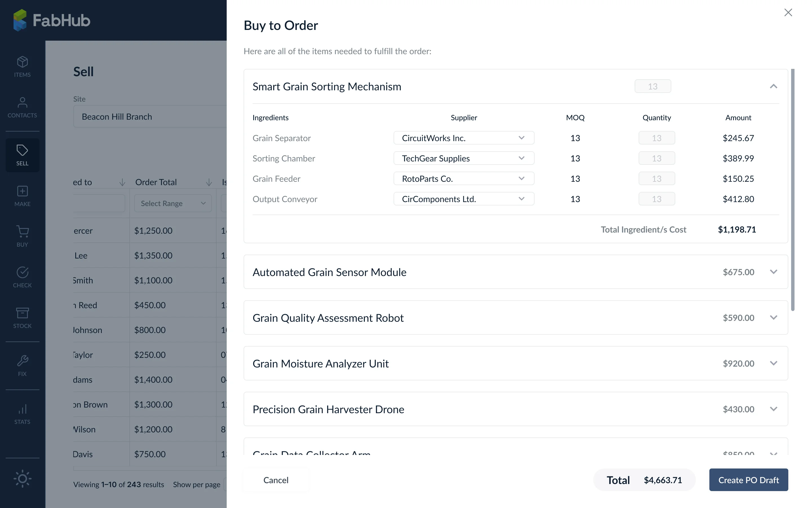Screen dimensions: 812x508
Task: Click the order items list scrollbar
Action: click(793, 190)
